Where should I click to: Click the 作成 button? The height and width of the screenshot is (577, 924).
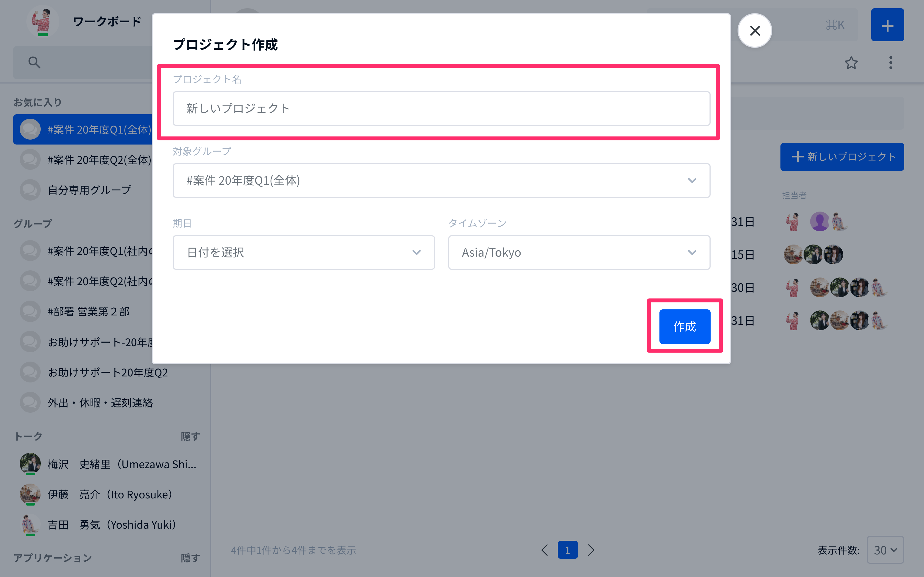(x=684, y=326)
